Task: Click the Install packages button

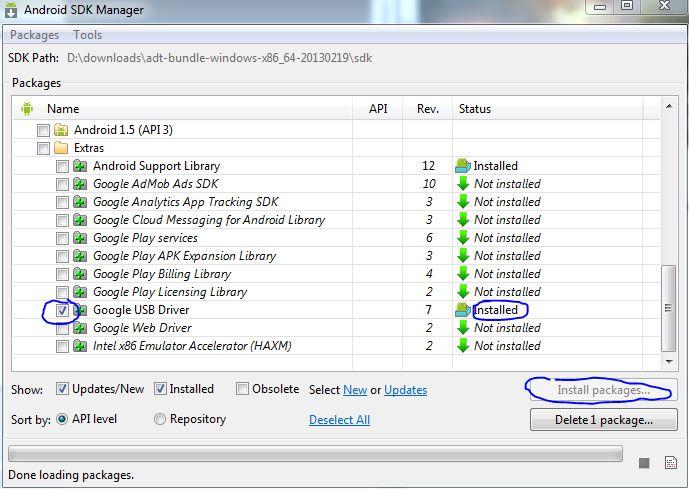Action: pyautogui.click(x=603, y=390)
